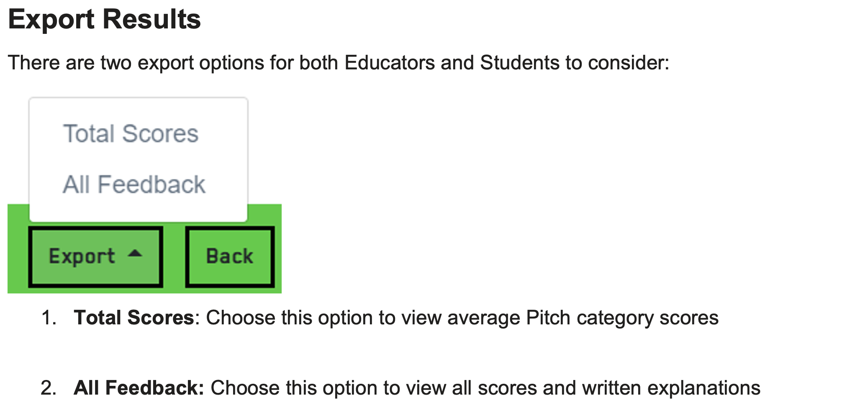
Task: Click list number 2 marker
Action: click(49, 388)
